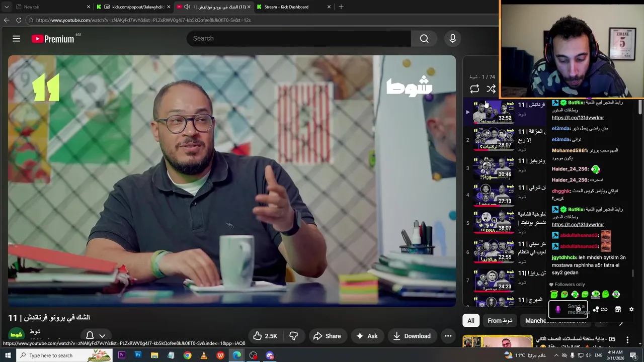Viewport: 644px width, 362px height.
Task: Play the playlist video with duration 28:07
Action: point(494,139)
